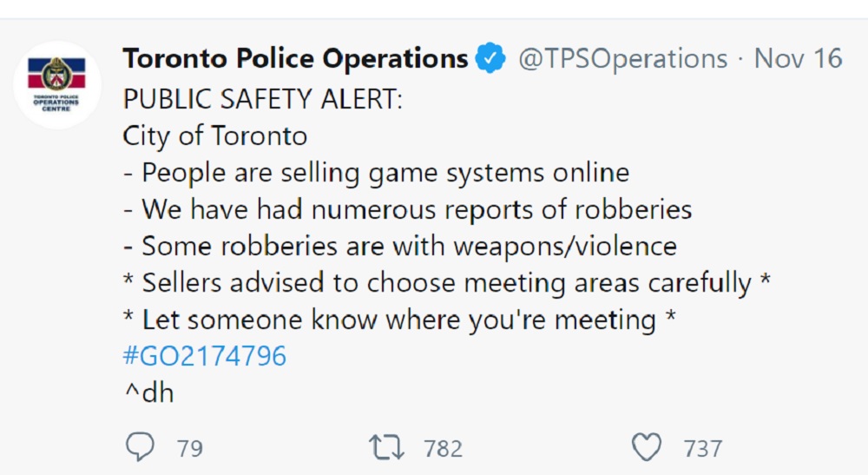Click the let someone know line
Screen dimensions: 868x475
[399, 320]
